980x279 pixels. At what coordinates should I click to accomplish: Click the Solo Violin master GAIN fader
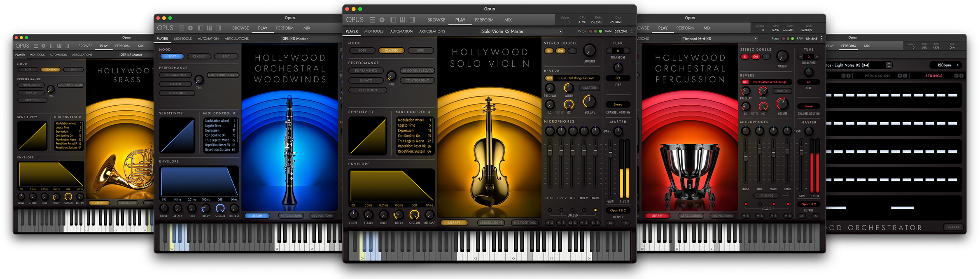pyautogui.click(x=610, y=153)
